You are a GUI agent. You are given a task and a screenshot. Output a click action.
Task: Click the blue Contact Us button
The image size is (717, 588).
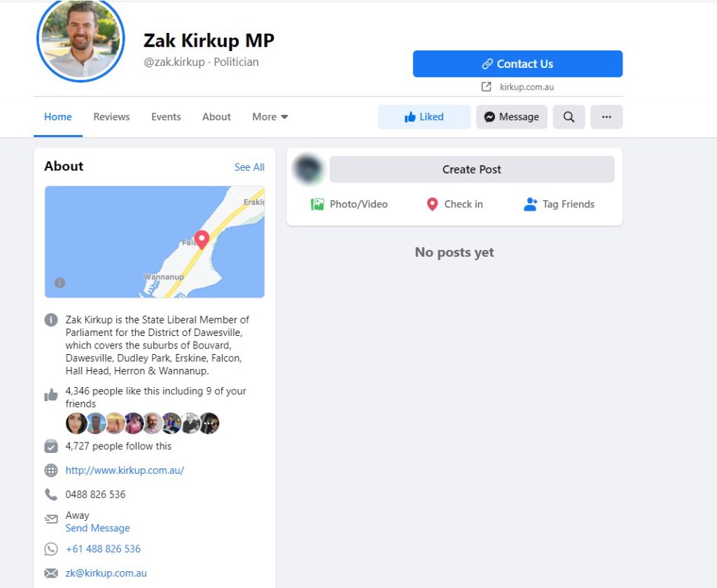(x=517, y=64)
